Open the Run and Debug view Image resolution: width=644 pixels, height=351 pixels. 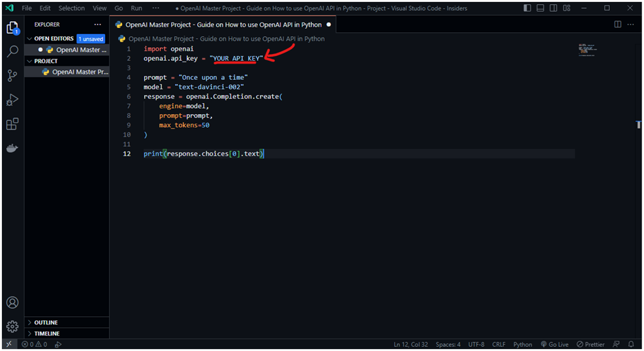click(x=12, y=100)
